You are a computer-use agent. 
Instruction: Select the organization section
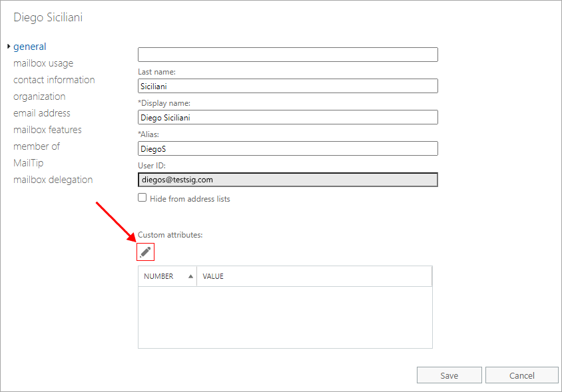click(39, 97)
